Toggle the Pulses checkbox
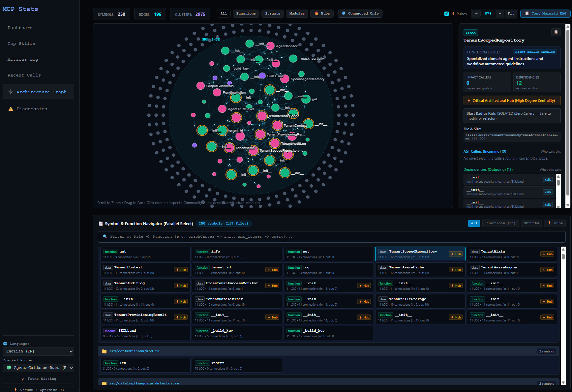 tap(446, 14)
